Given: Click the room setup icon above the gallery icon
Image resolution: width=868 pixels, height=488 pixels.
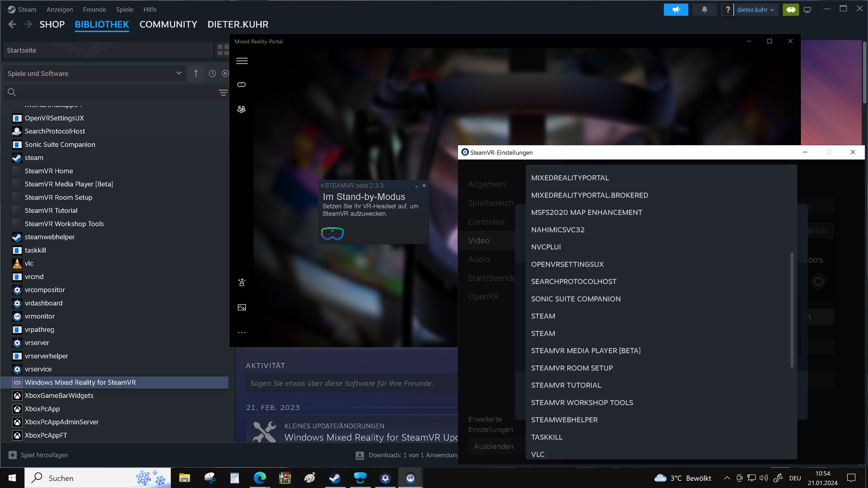Looking at the screenshot, I should pos(242,282).
